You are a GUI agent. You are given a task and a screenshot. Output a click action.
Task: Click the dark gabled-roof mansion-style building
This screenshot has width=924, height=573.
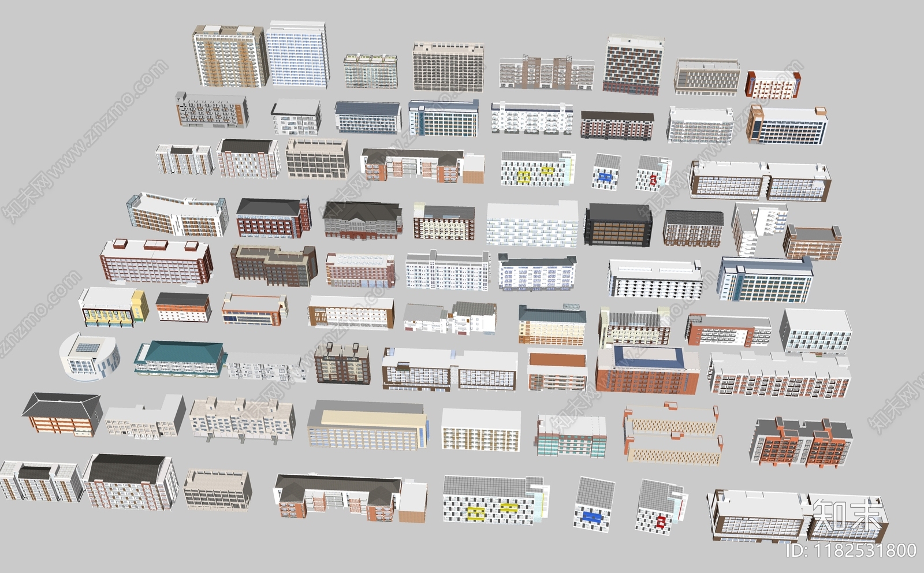click(x=362, y=220)
